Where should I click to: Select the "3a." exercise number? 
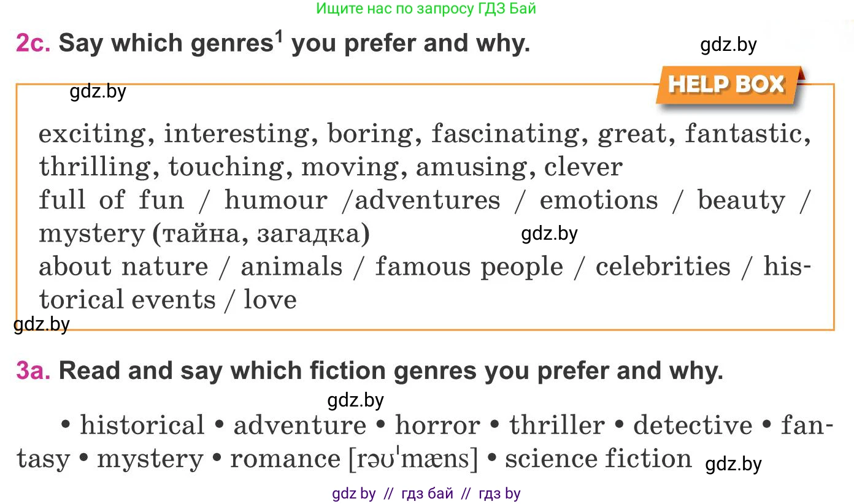pyautogui.click(x=33, y=371)
